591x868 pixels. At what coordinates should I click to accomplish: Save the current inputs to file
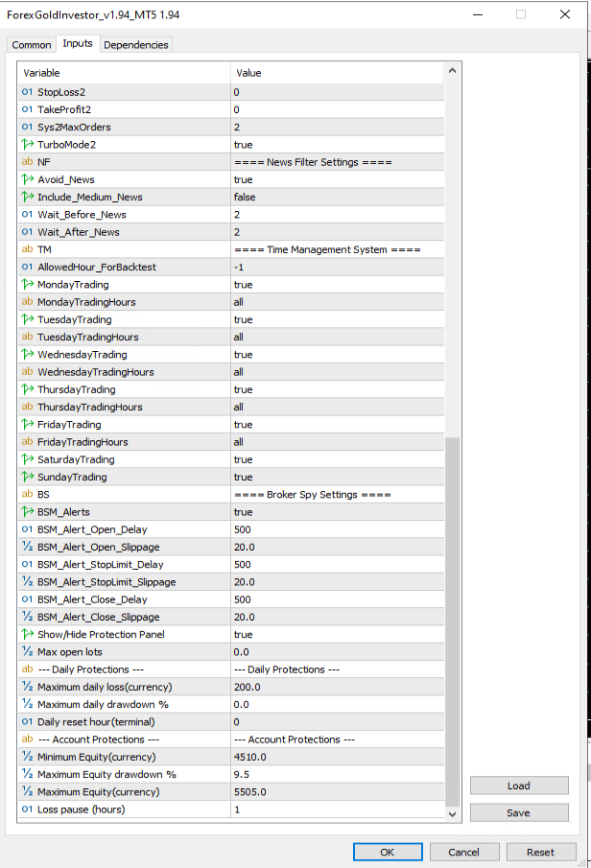[x=519, y=812]
